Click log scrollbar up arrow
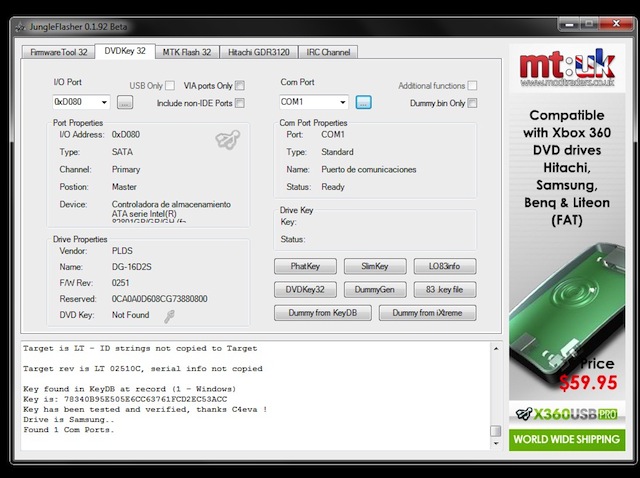Viewport: 640px width, 478px height. (x=496, y=349)
